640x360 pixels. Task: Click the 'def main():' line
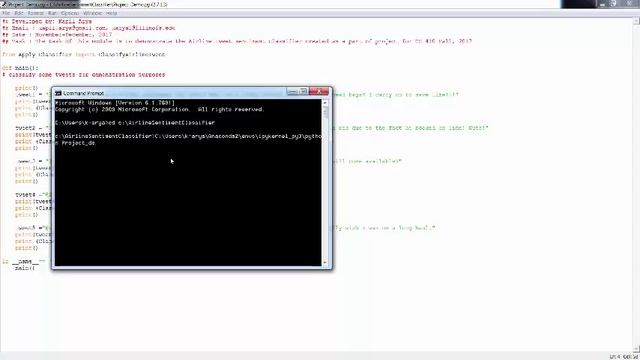point(20,68)
